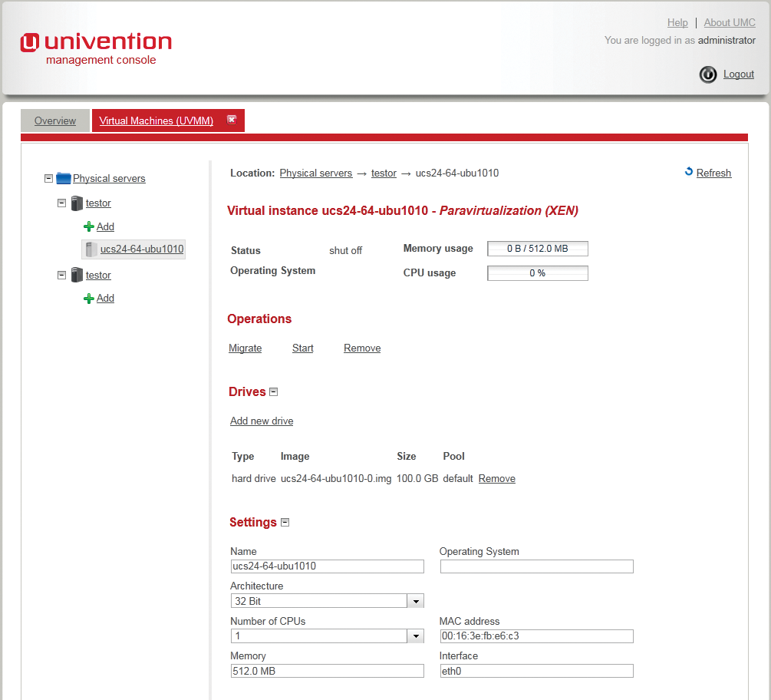Image resolution: width=771 pixels, height=700 pixels.
Task: Click the machine icon next to ucs24-64-ubu1010
Action: pyautogui.click(x=91, y=249)
